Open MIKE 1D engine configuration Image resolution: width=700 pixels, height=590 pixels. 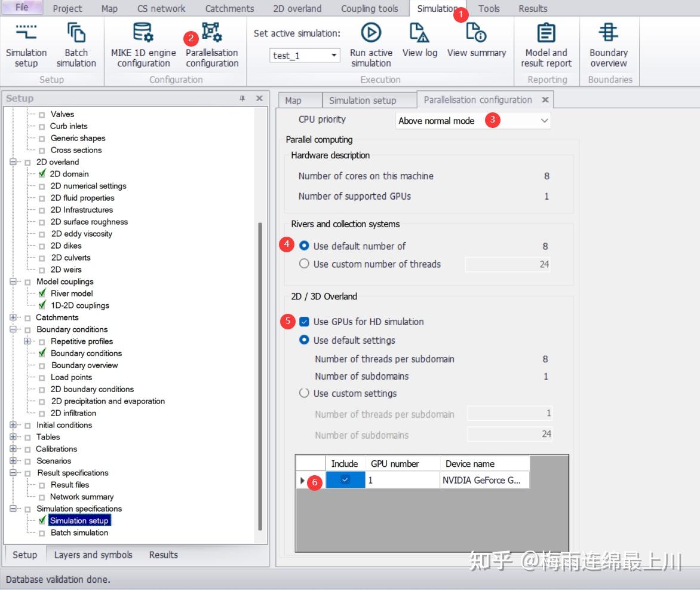tap(143, 45)
